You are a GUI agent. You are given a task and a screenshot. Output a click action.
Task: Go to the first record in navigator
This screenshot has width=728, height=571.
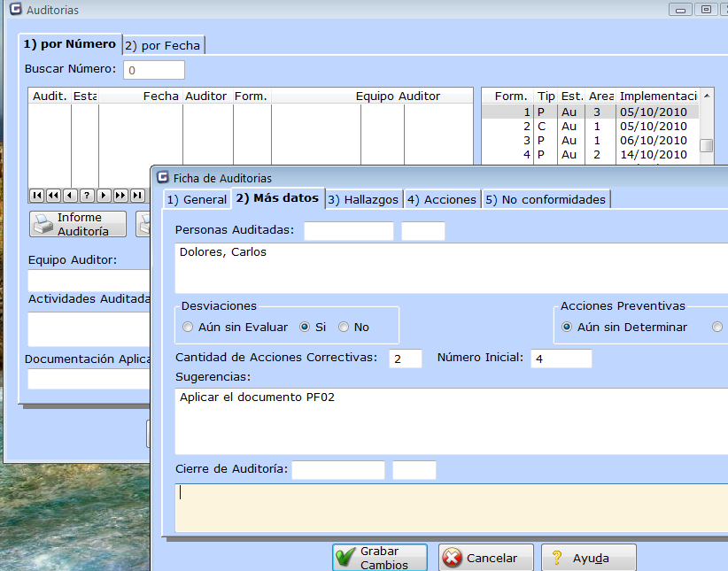tap(37, 196)
